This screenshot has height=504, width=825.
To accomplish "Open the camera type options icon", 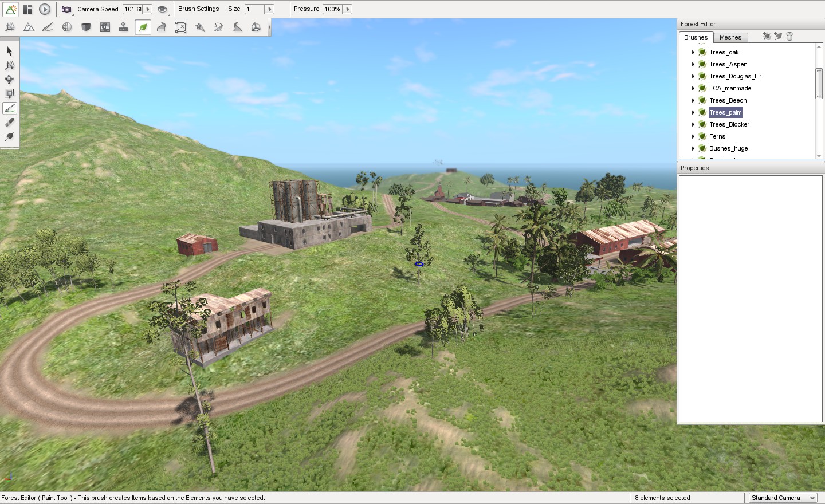I will click(x=67, y=9).
